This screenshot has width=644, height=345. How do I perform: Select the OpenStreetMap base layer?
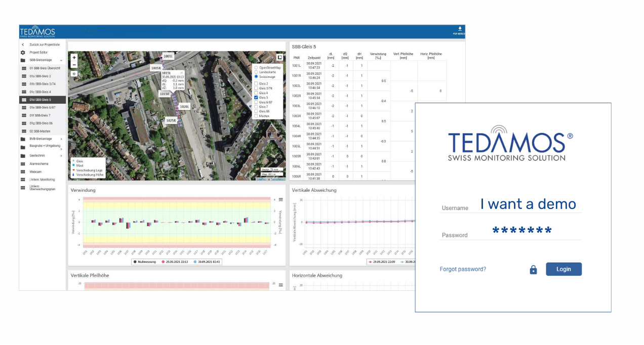(x=256, y=67)
